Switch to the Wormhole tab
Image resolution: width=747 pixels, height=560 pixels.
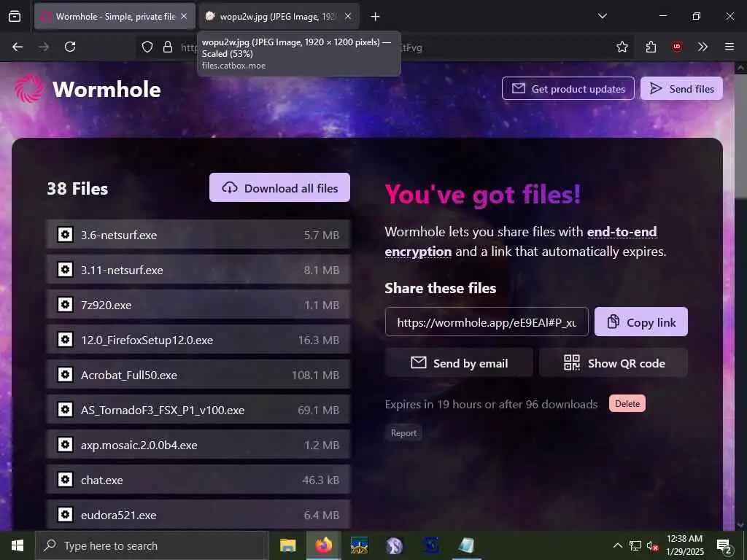click(115, 17)
